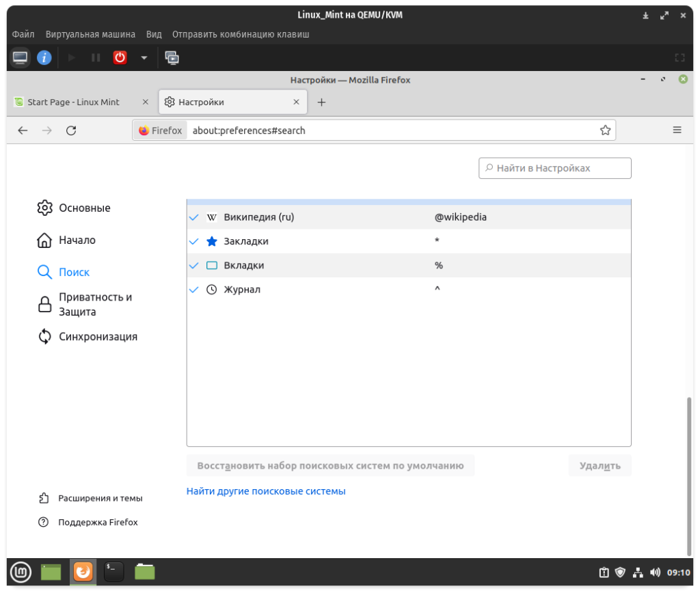Click the back arrow navigation icon
Image resolution: width=700 pixels, height=593 pixels.
pyautogui.click(x=23, y=130)
